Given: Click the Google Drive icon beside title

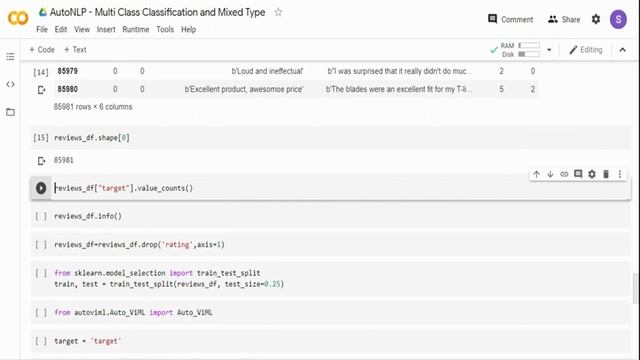Looking at the screenshot, I should 42,12.
